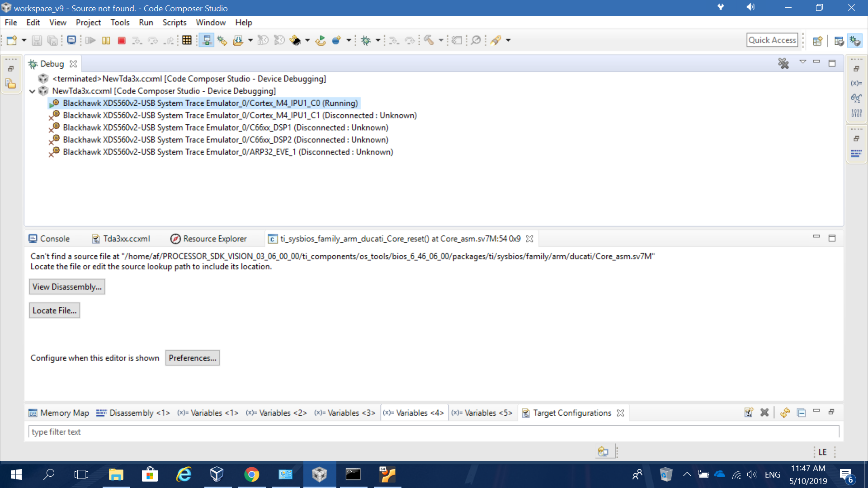Open the Scripts menu
This screenshot has height=488, width=868.
[175, 22]
